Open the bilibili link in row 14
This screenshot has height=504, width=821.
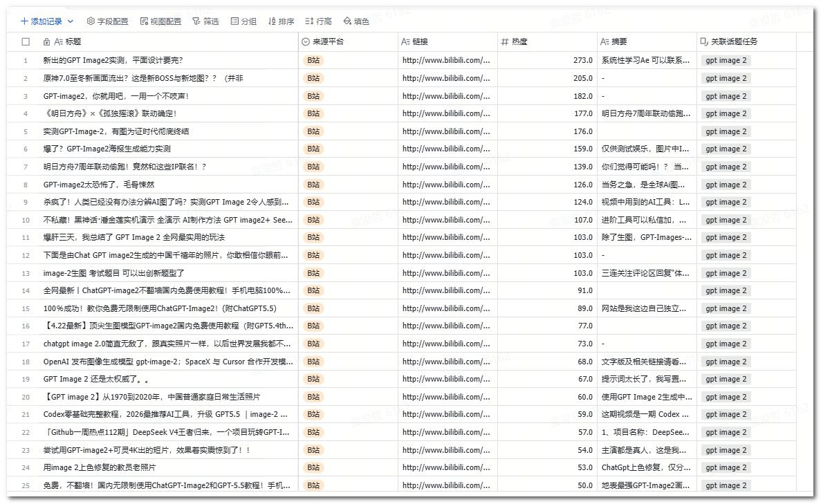click(446, 290)
